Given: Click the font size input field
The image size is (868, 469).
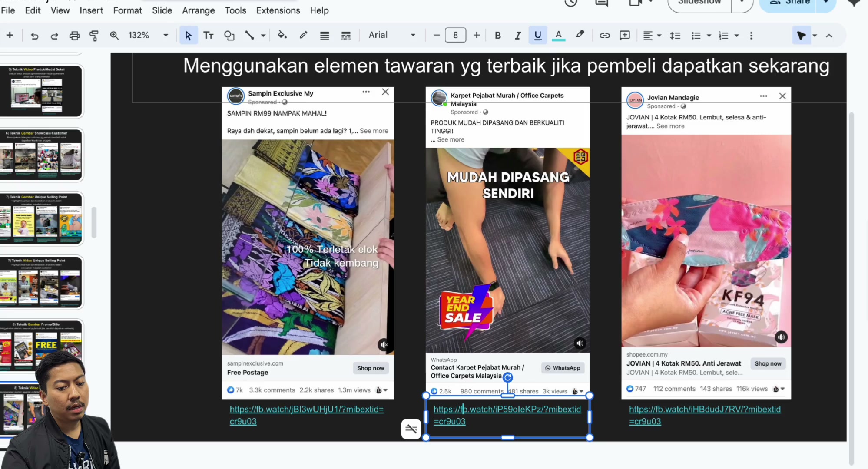Looking at the screenshot, I should pyautogui.click(x=455, y=35).
